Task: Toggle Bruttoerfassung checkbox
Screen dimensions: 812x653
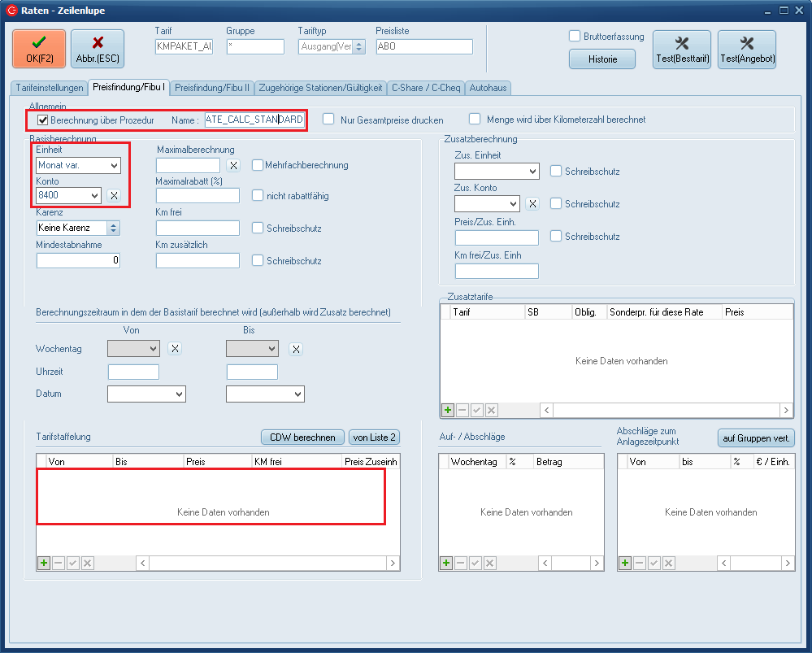Action: pyautogui.click(x=575, y=36)
